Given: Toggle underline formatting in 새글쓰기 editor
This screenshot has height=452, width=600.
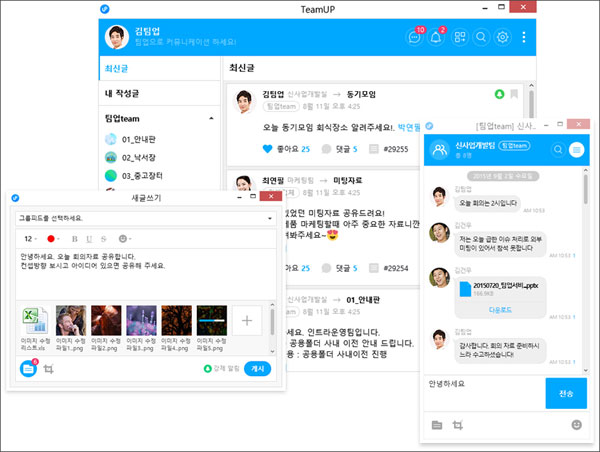Looking at the screenshot, I should pos(89,239).
